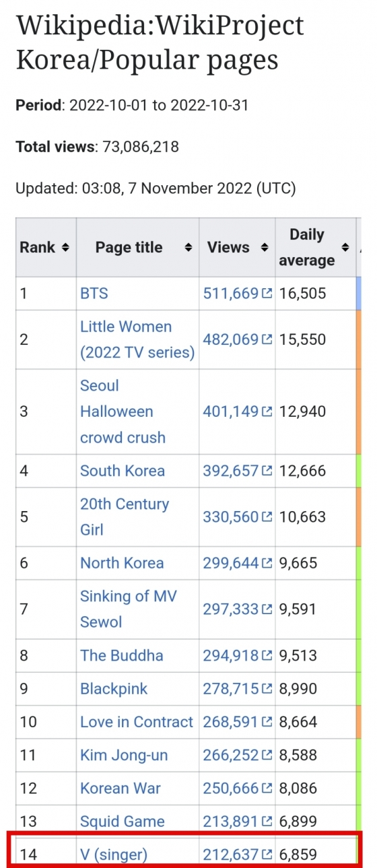This screenshot has height=868, width=377.
Task: Open the V (singer) page link
Action: [114, 855]
